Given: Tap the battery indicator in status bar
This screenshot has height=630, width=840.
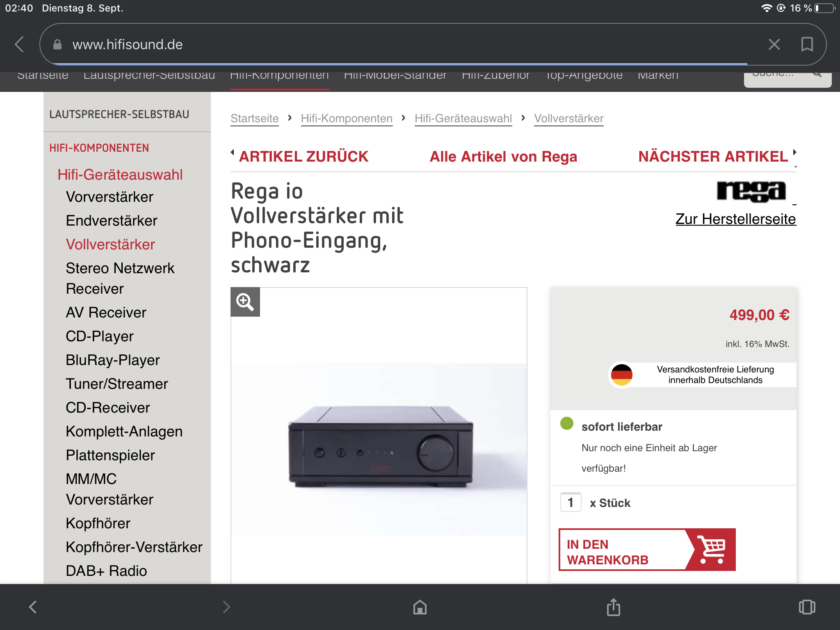Looking at the screenshot, I should point(825,8).
